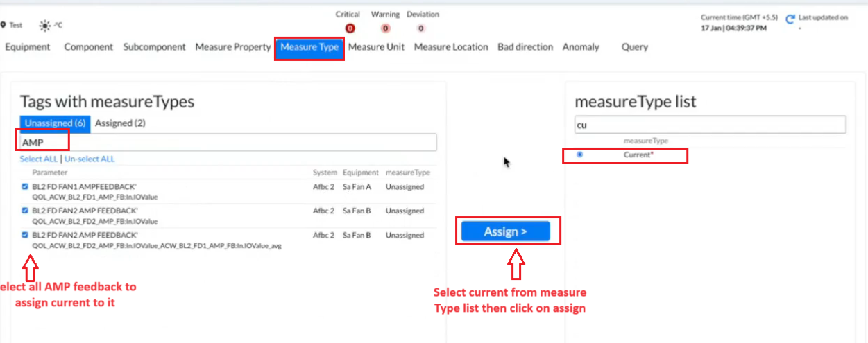
Task: Select the Current measureType radio button
Action: (x=580, y=155)
